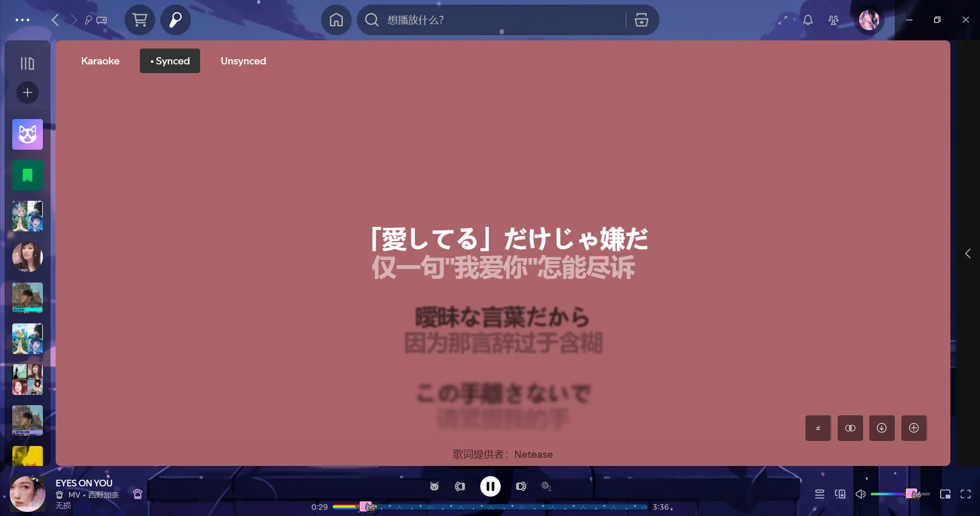Click the lyrics download button

coord(881,428)
